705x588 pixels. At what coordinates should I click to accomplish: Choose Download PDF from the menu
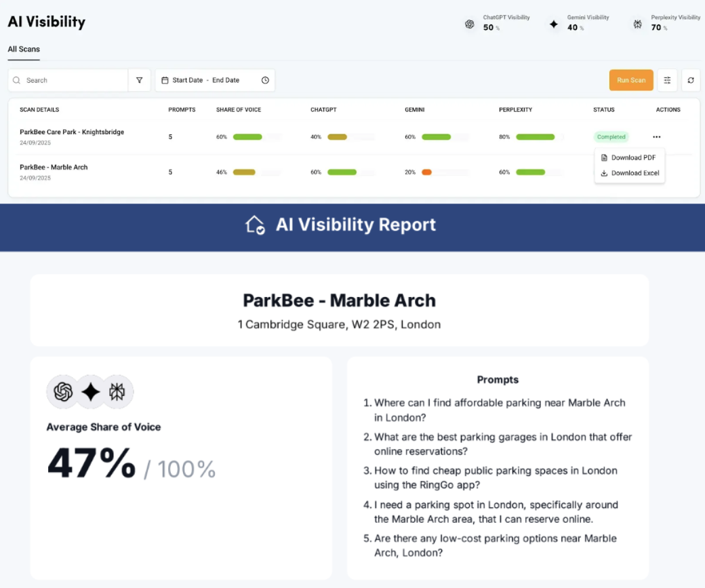630,157
